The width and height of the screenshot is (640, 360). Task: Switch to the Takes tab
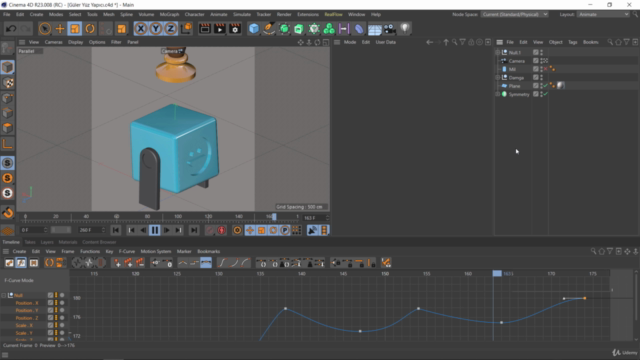coord(30,242)
